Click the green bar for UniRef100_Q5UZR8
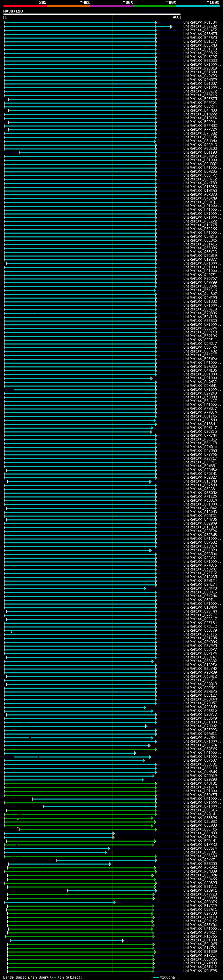Image resolution: width=223 pixels, height=980 pixels. click(x=80, y=971)
